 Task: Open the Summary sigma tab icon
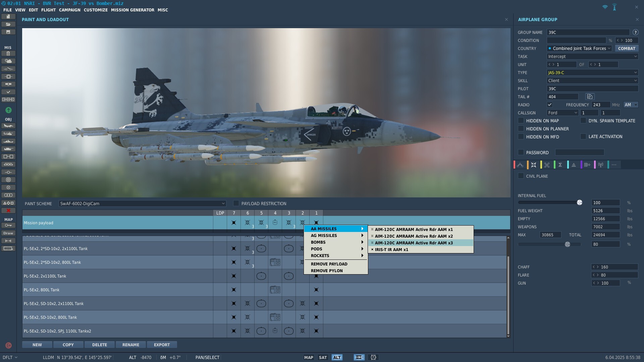[560, 165]
